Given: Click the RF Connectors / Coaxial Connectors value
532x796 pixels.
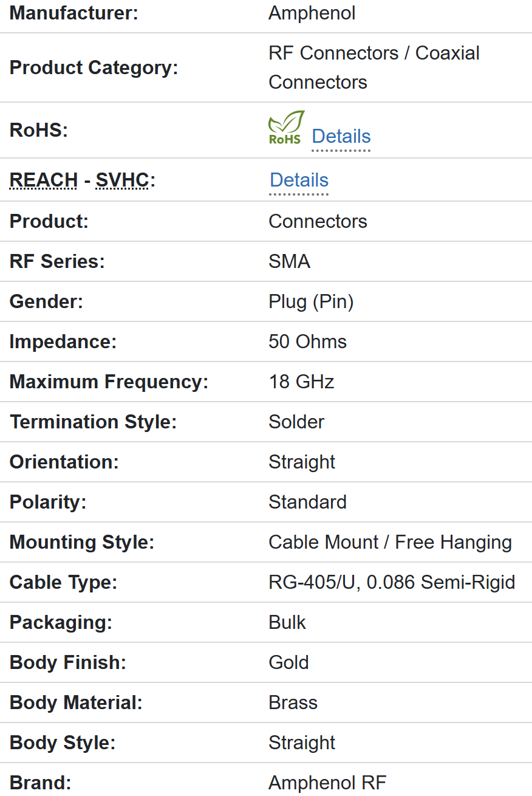Looking at the screenshot, I should point(373,67).
